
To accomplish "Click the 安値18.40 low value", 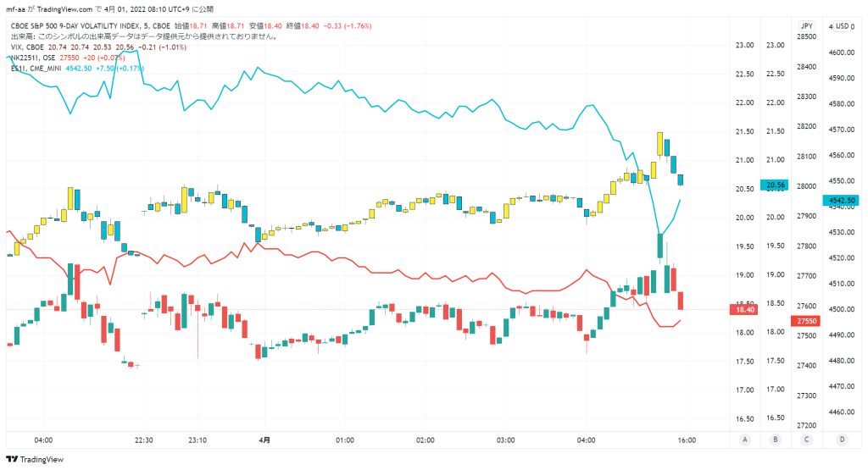I will pyautogui.click(x=265, y=26).
